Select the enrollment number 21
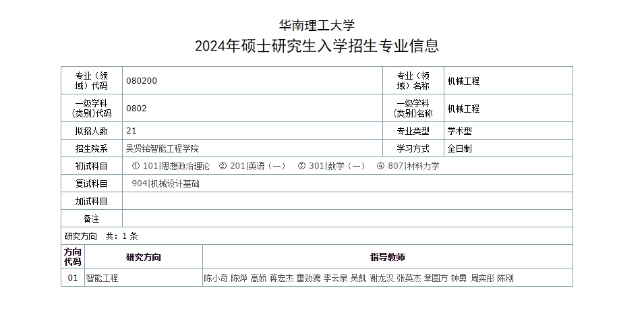This screenshot has width=644, height=313. 131,131
